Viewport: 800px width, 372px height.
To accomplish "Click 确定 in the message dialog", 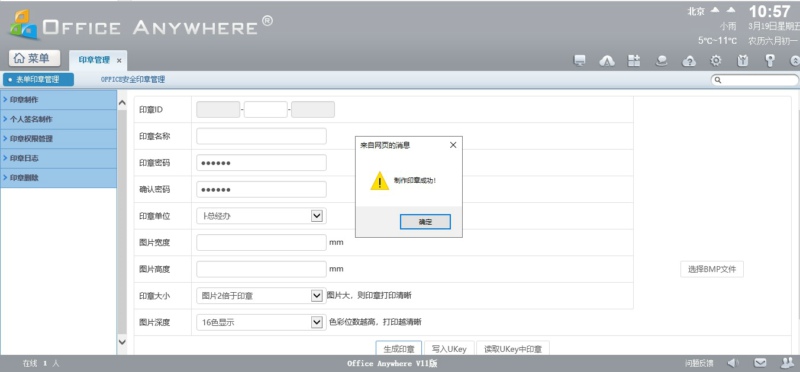I will pyautogui.click(x=425, y=222).
